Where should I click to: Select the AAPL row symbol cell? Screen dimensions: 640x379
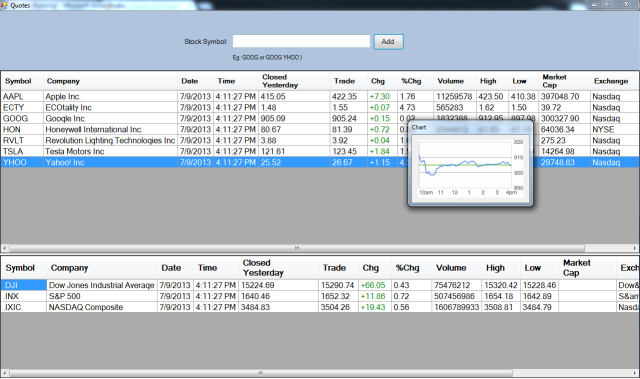22,97
